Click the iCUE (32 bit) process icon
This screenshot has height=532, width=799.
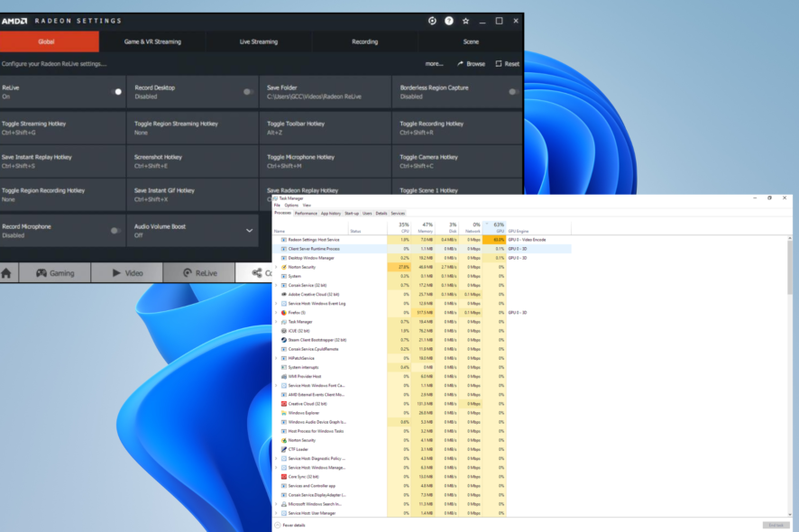[284, 331]
